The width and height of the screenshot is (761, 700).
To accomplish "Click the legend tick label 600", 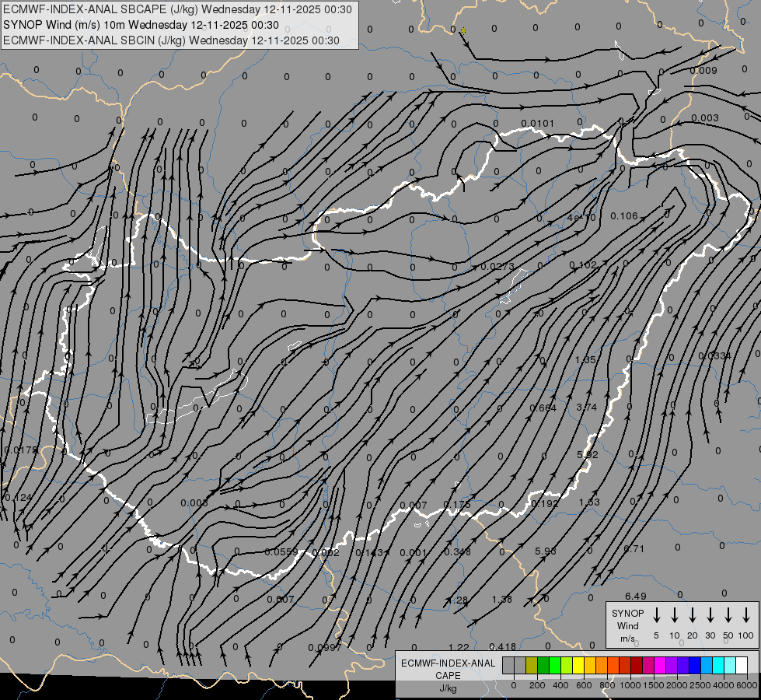I will coord(584,685).
